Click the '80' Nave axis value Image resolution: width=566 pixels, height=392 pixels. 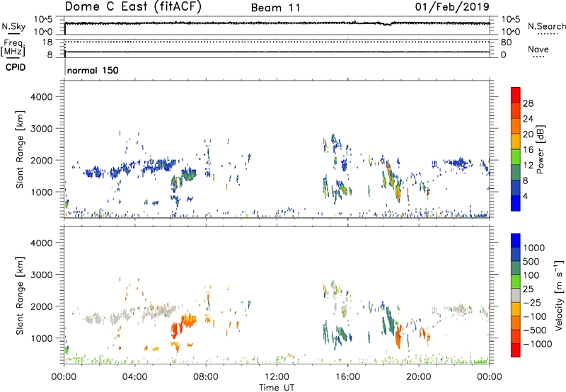[506, 42]
